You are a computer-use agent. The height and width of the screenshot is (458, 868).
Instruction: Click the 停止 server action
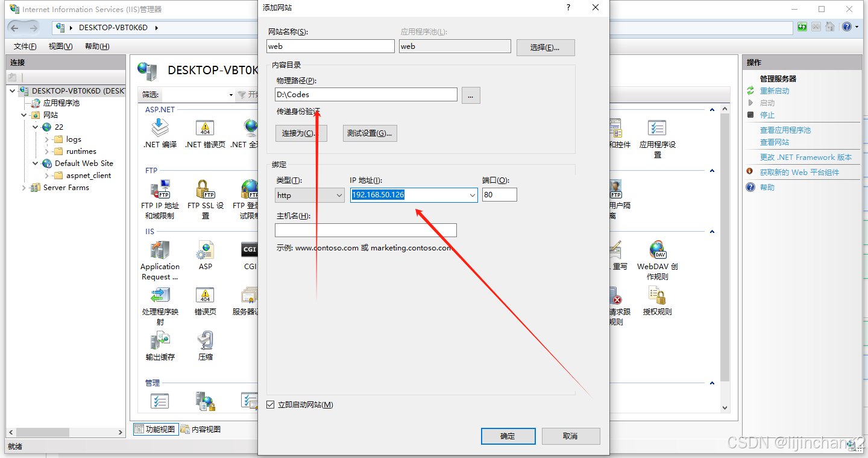click(x=767, y=115)
